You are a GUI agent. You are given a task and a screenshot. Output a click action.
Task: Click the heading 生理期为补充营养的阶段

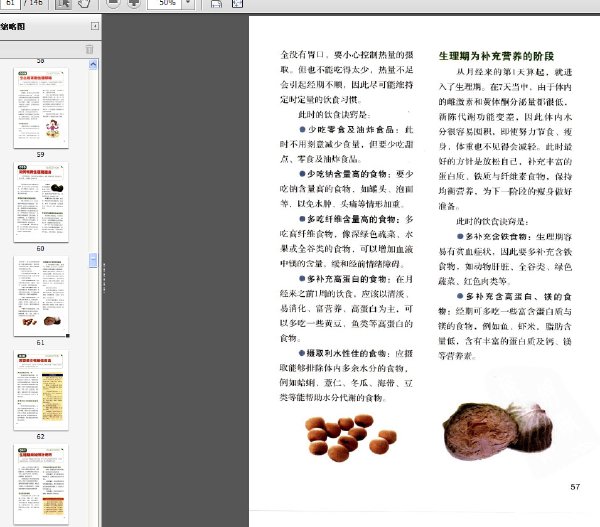[x=496, y=56]
